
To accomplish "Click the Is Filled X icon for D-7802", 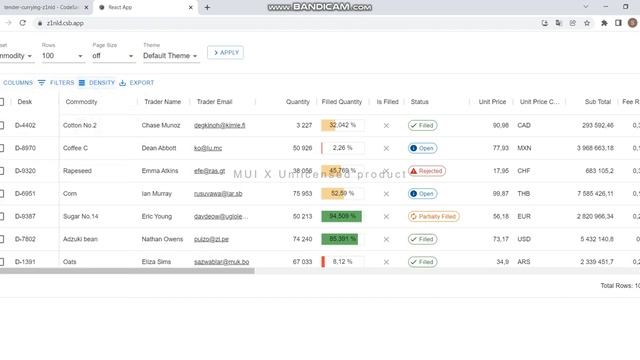I will pos(386,240).
